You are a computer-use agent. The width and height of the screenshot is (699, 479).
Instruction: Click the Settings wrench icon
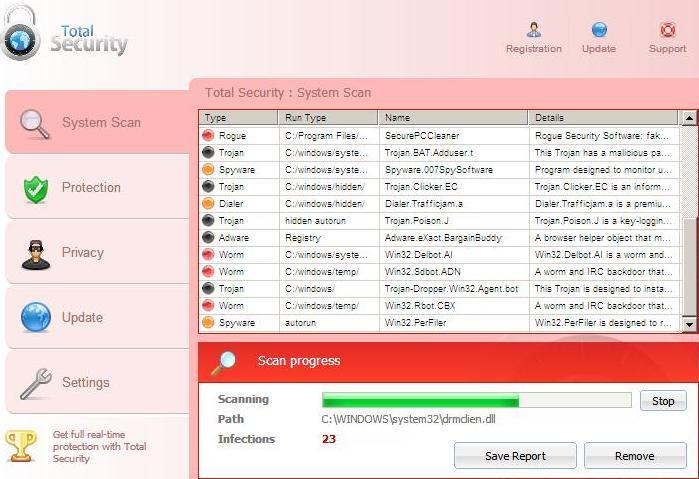(x=36, y=383)
